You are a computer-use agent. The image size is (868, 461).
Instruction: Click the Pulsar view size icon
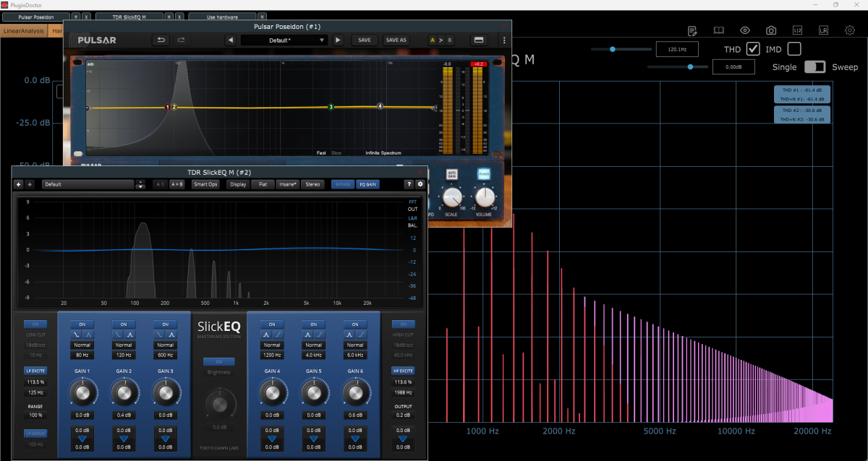click(478, 40)
